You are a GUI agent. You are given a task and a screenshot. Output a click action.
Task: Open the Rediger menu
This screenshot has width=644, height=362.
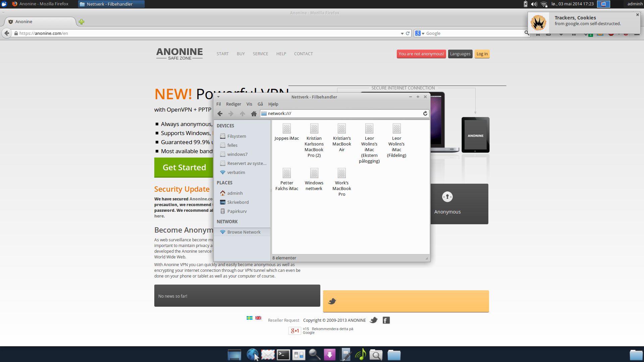pos(233,104)
